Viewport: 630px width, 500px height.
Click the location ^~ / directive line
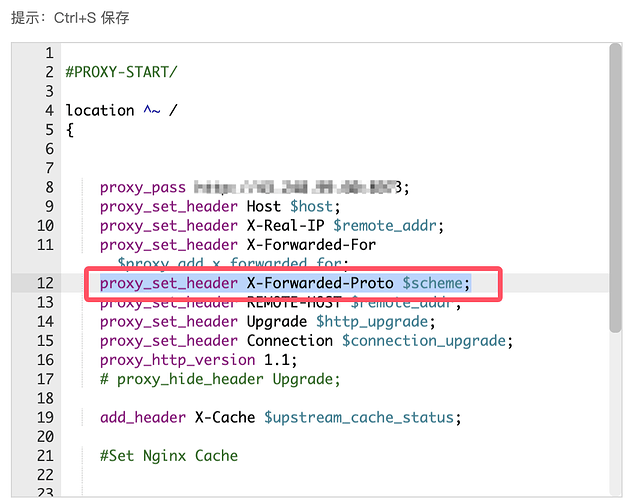pyautogui.click(x=121, y=110)
